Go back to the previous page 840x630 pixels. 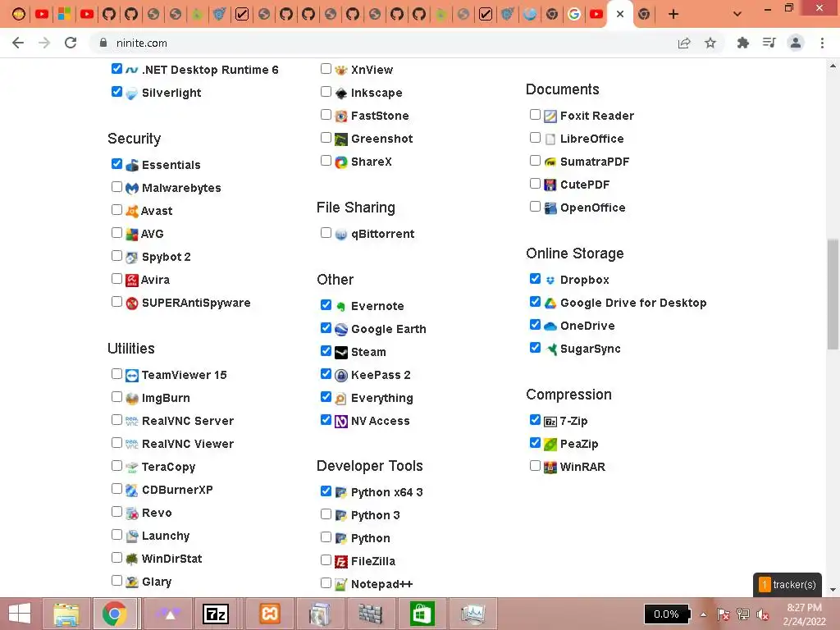pos(18,43)
